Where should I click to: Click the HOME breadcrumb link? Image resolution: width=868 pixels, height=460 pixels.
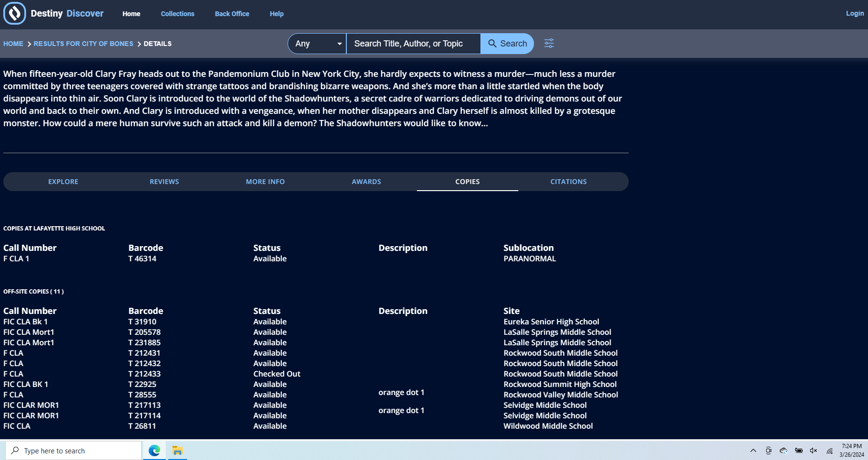[x=13, y=44]
